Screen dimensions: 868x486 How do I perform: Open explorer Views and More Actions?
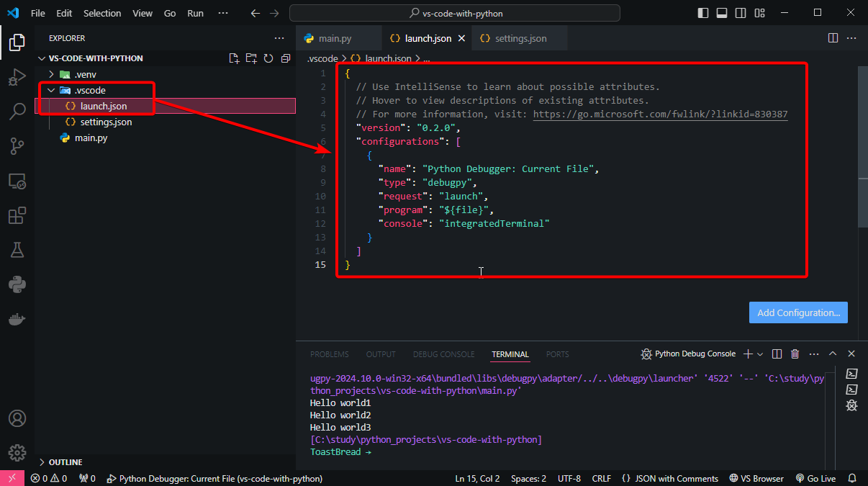[279, 38]
